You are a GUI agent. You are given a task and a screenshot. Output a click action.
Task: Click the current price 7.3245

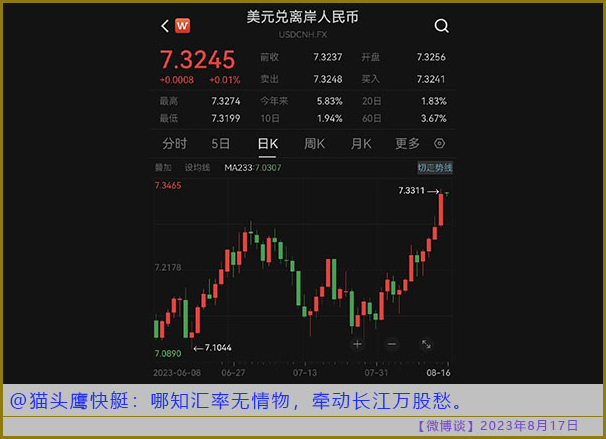(197, 60)
